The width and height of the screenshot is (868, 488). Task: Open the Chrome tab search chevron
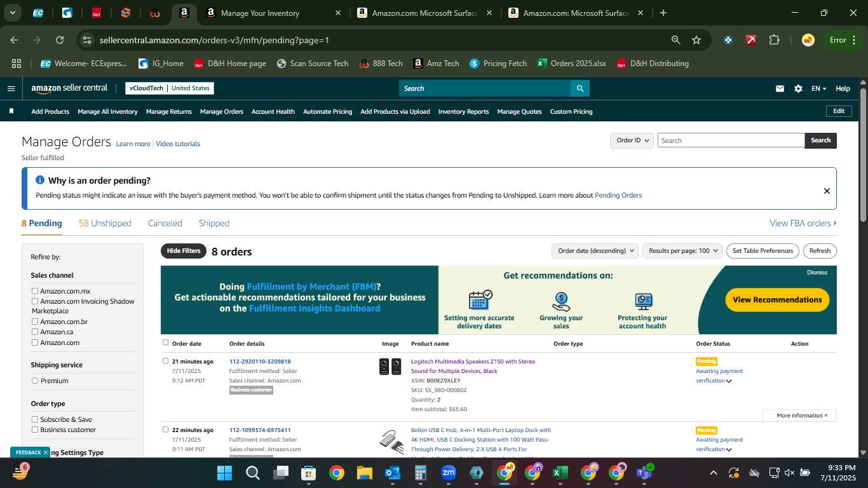coord(13,13)
